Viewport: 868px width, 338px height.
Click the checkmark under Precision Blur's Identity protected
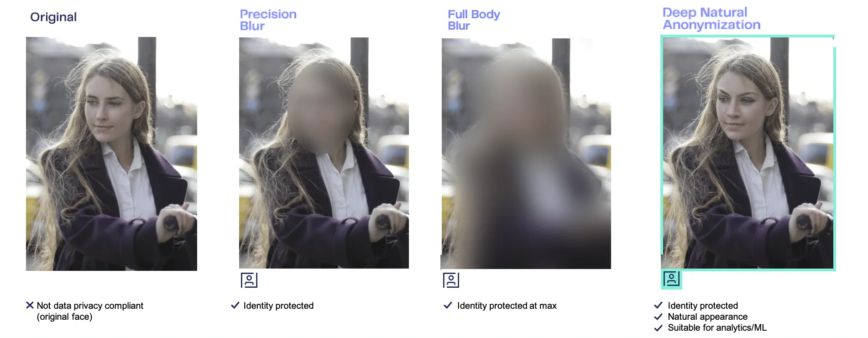click(x=235, y=305)
